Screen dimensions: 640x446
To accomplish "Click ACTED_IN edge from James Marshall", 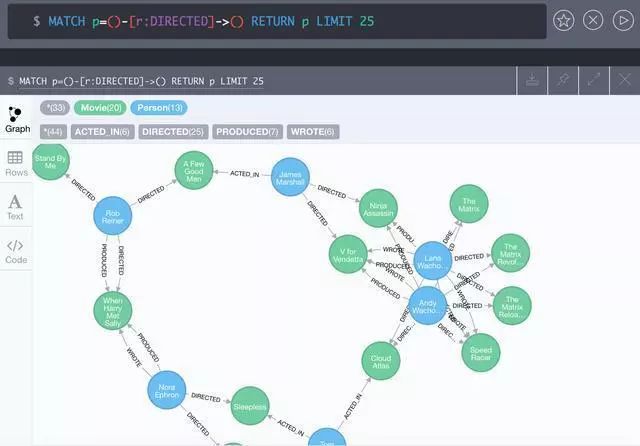I will coord(244,173).
